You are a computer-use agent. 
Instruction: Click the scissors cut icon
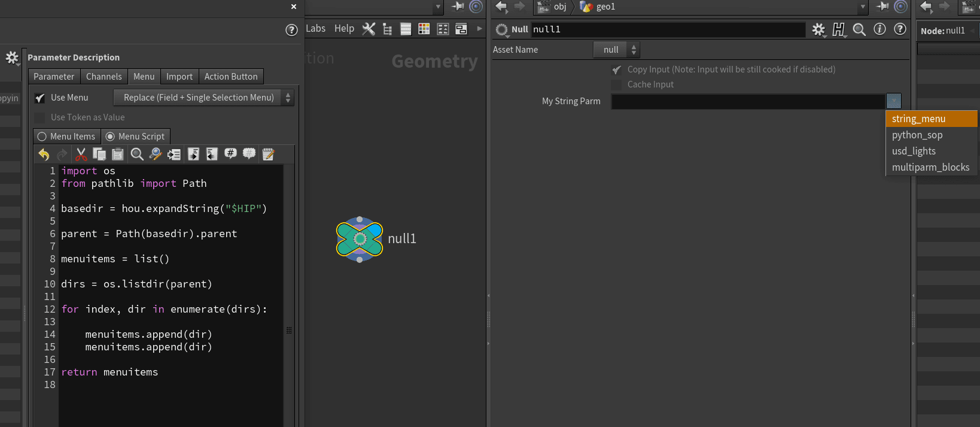click(81, 155)
